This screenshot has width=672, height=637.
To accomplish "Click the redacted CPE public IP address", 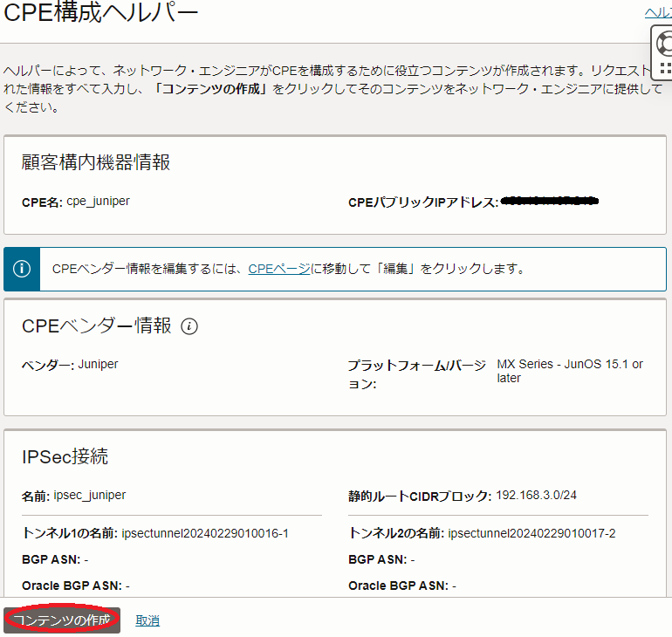I will (551, 202).
